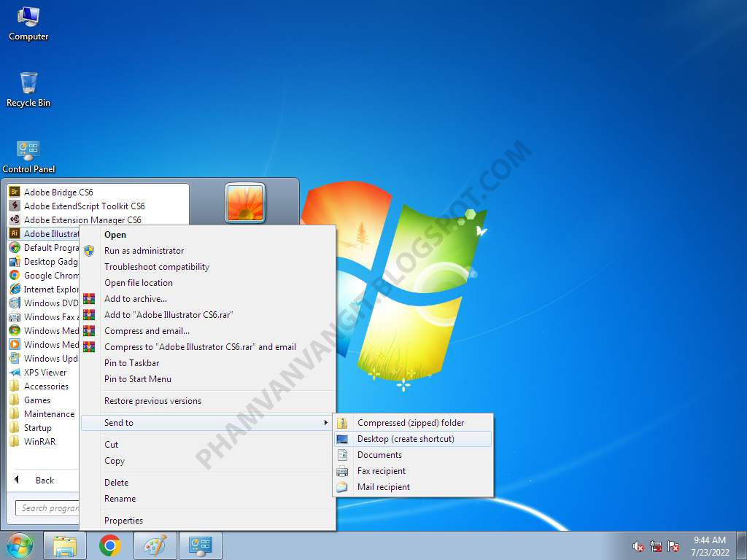
Task: Select Desktop (create shortcut)
Action: point(413,439)
